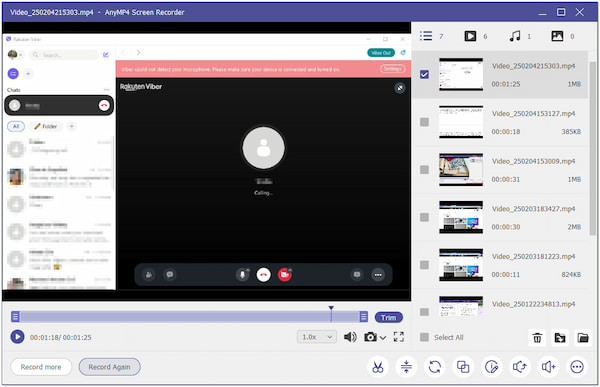
Task: Click the Viber Folder filter chip
Action: pyautogui.click(x=45, y=126)
